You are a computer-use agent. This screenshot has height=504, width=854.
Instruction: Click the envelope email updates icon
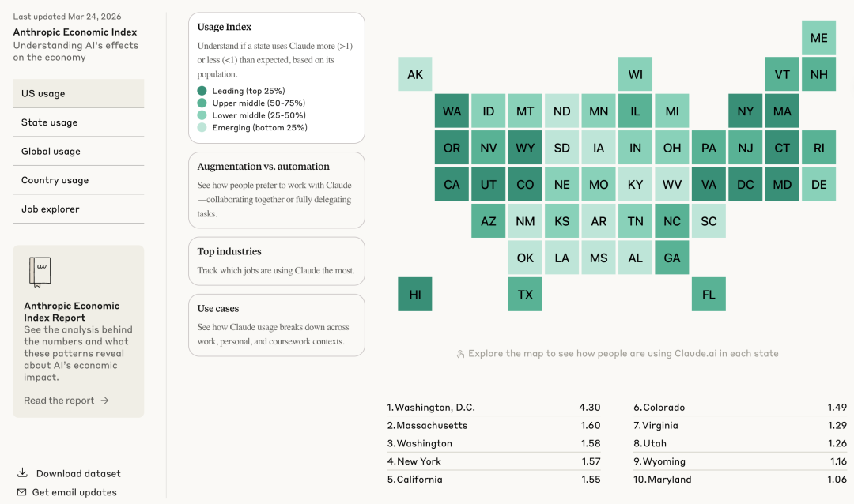click(x=22, y=492)
